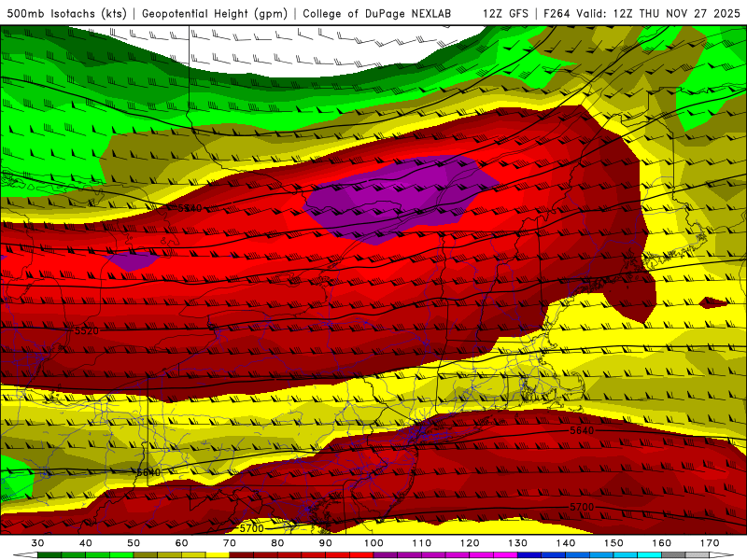
Task: Click the 150 knot color bar label
Action: pos(613,543)
